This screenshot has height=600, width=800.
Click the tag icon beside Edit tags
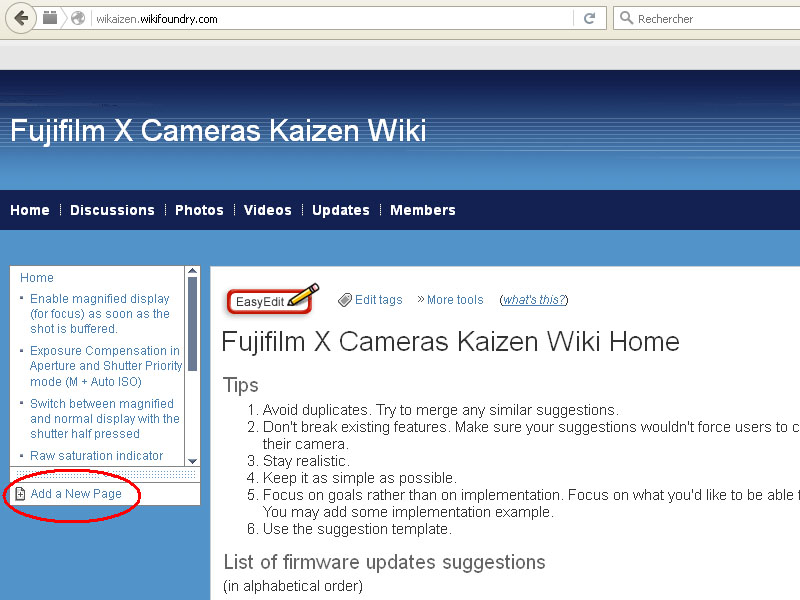pyautogui.click(x=345, y=300)
